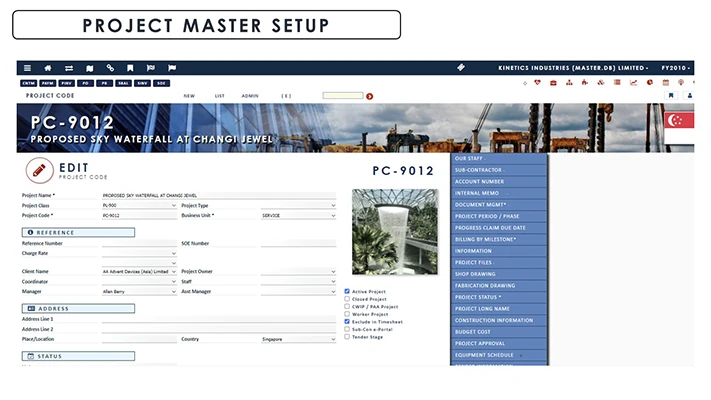Disable Exclude in Timesheet checkbox

(347, 321)
